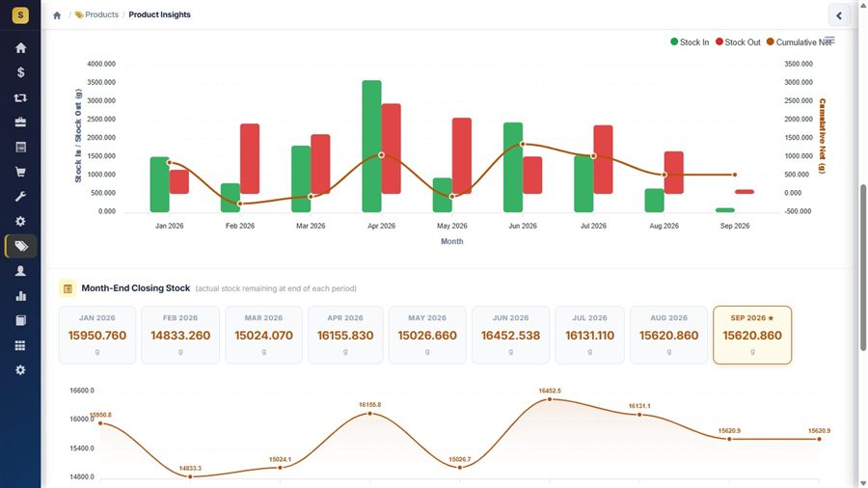
Task: Toggle the Stock Out legend series
Action: coord(738,42)
